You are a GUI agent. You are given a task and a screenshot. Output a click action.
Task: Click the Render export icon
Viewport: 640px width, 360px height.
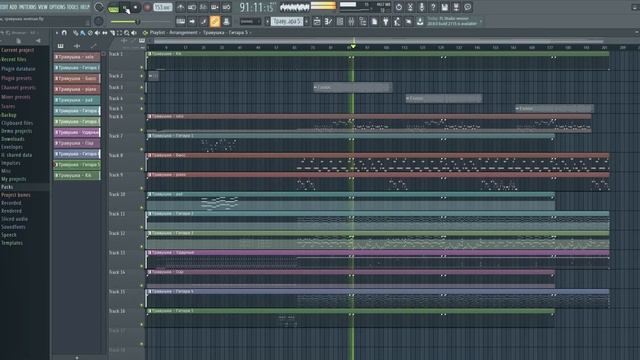456,7
